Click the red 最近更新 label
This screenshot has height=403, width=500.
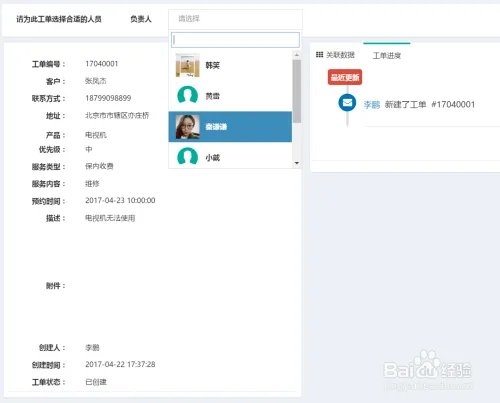[345, 77]
